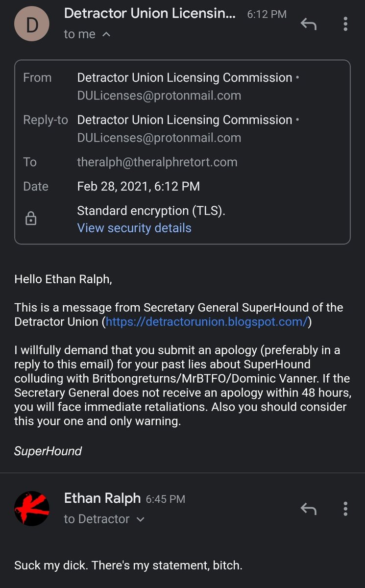The image size is (365, 588).
Task: Expand recipients via 'to Detractor' chevron
Action: [x=140, y=519]
